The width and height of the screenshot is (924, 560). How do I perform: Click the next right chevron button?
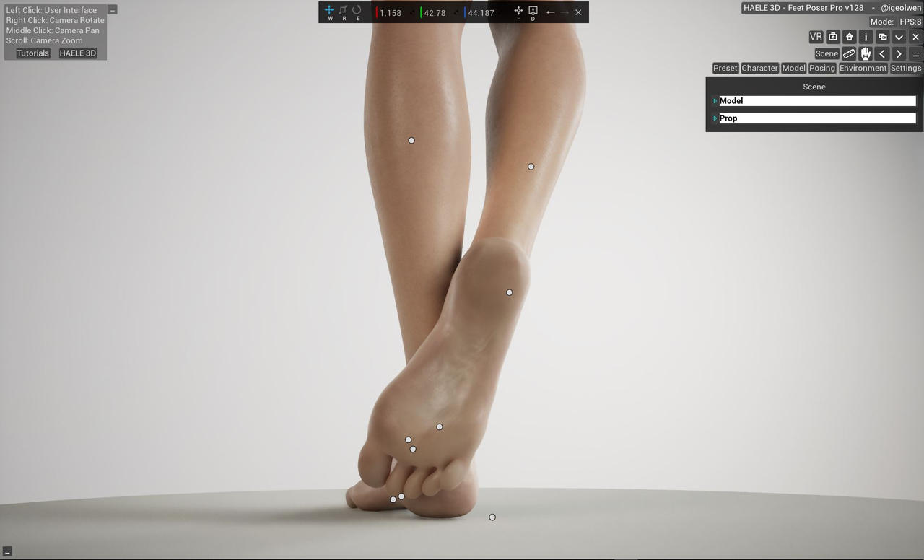tap(899, 53)
